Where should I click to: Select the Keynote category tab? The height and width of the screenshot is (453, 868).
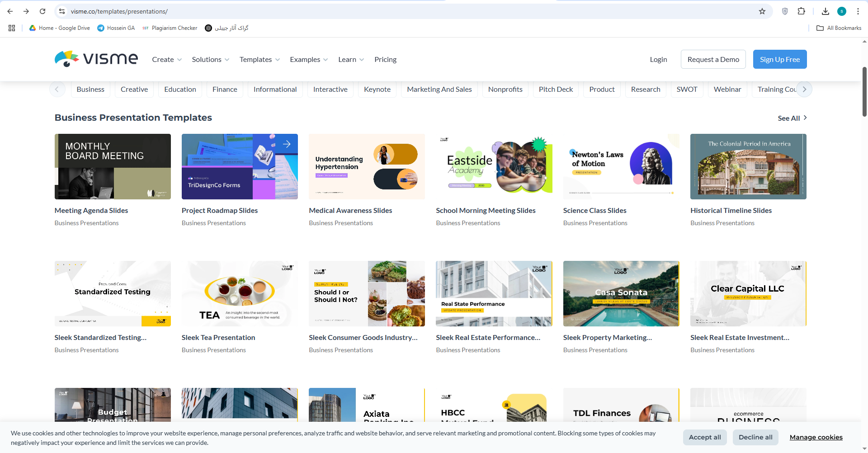[x=377, y=90]
